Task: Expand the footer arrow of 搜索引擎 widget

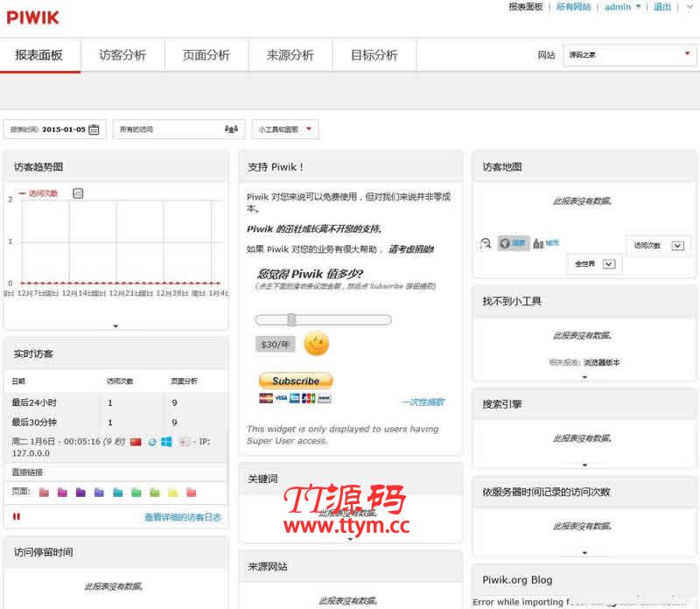Action: 584,465
